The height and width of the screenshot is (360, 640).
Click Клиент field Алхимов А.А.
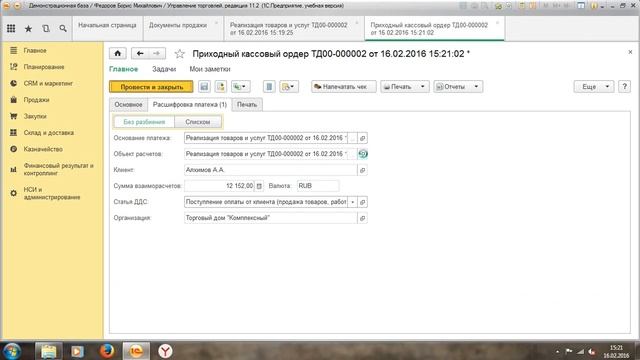coord(270,170)
